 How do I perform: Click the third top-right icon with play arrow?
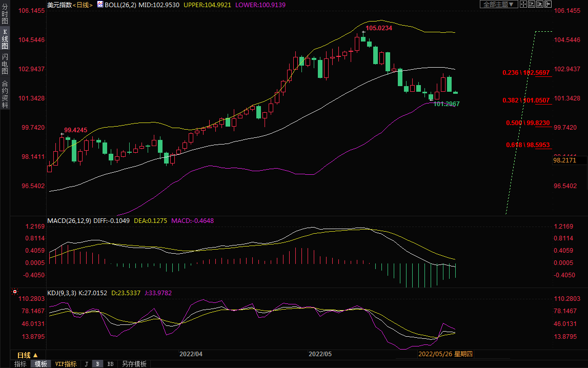tap(540, 4)
